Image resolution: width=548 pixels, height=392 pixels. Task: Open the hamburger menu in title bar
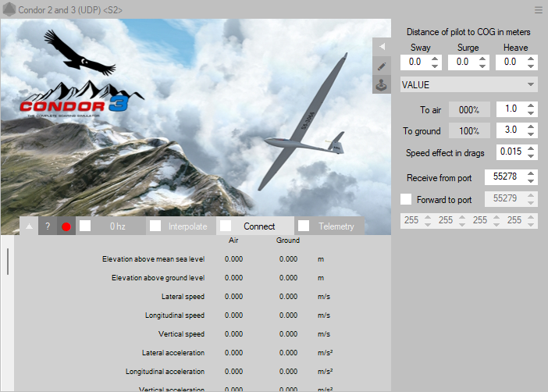538,10
